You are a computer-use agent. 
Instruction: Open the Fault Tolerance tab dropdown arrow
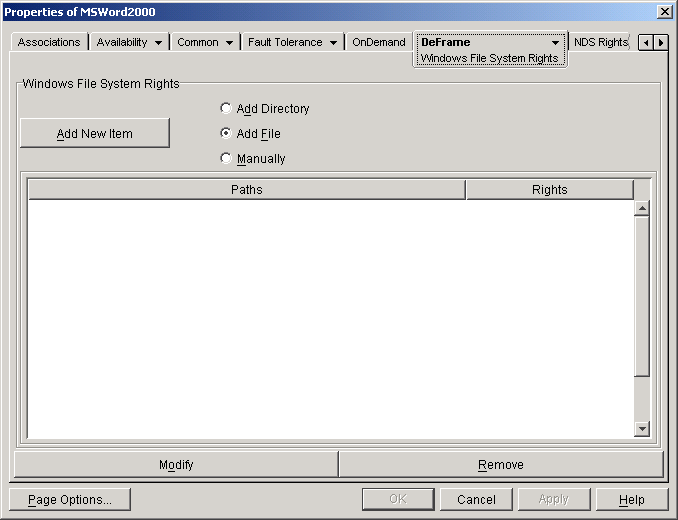pos(333,43)
